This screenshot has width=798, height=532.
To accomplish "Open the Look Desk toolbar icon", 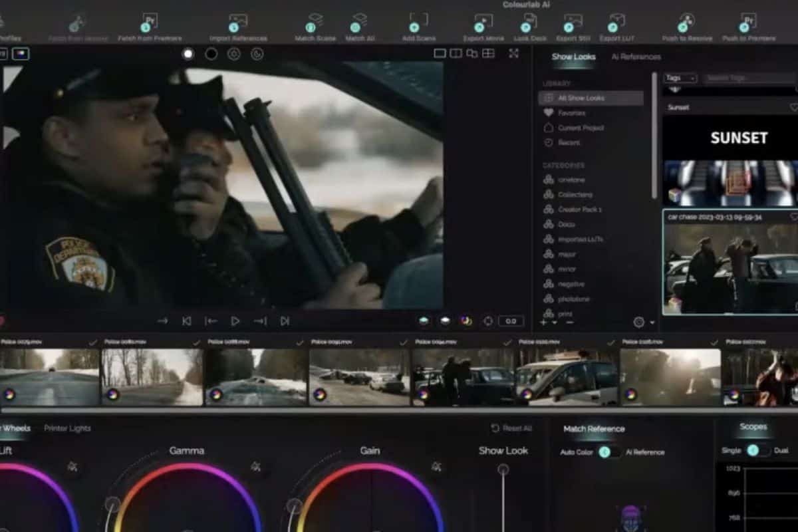I will coord(529,23).
